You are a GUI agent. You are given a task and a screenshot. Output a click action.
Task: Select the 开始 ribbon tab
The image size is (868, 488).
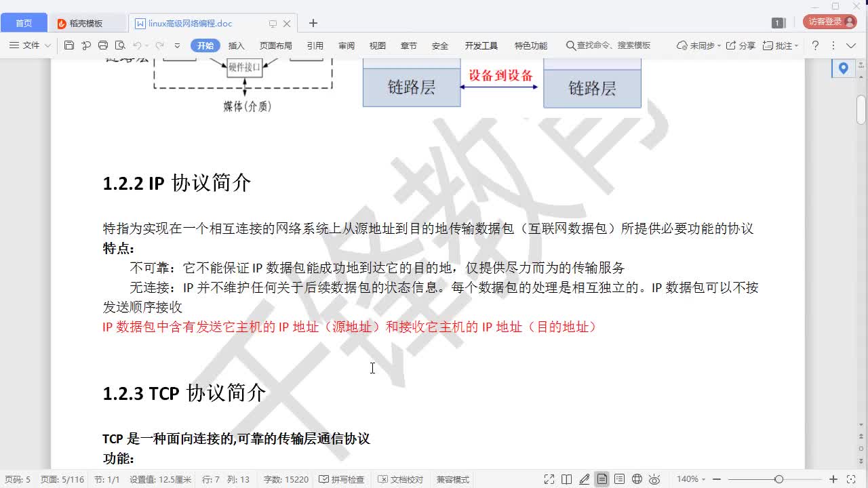pos(205,45)
